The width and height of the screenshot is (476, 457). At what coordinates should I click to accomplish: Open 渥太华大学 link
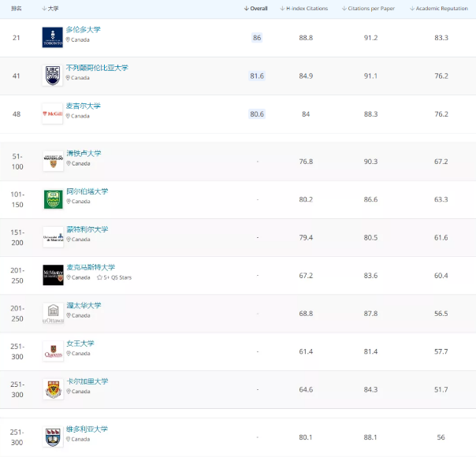[x=84, y=306]
